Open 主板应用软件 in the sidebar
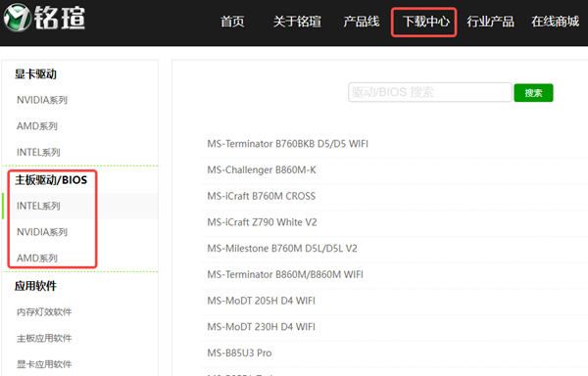Screen dimensions: 588x376 tap(44, 338)
